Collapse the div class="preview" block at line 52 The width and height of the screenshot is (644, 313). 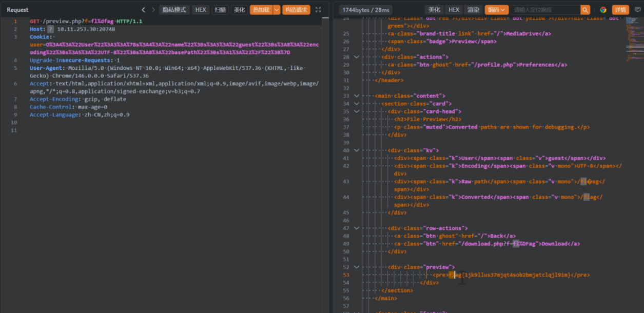(x=356, y=267)
